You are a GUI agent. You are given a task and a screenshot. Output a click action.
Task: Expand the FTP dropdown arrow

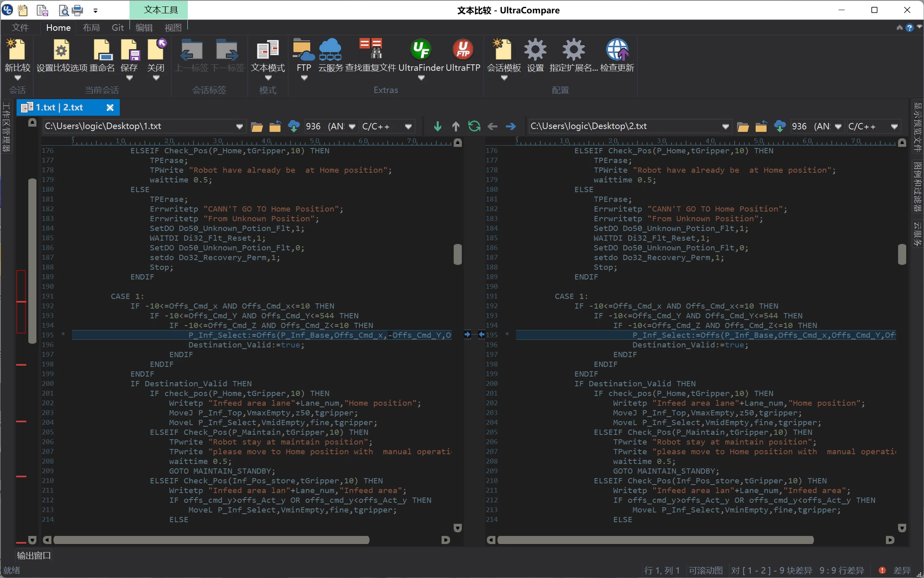[304, 78]
